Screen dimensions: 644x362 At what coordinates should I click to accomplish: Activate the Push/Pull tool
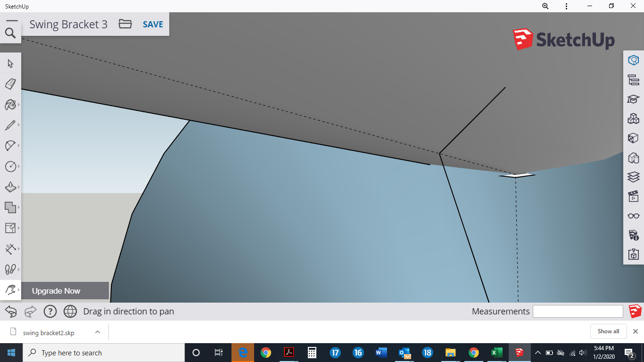click(10, 187)
